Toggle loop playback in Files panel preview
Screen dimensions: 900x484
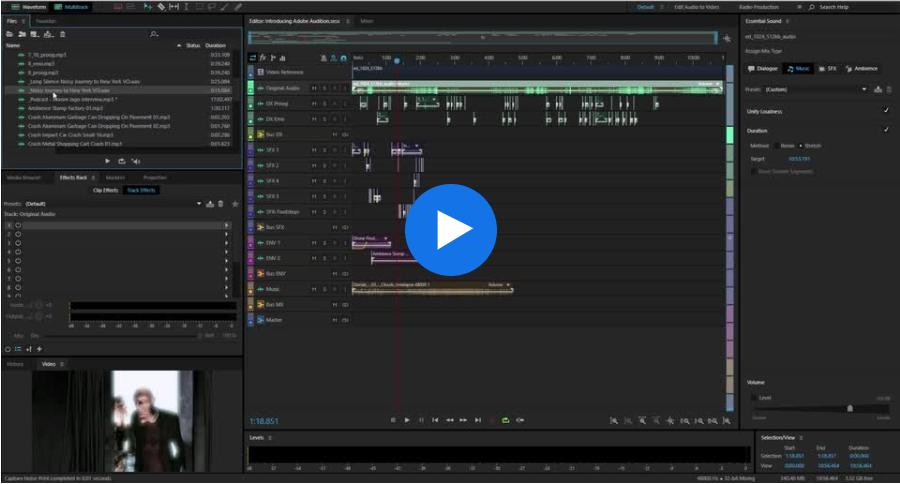tap(122, 161)
